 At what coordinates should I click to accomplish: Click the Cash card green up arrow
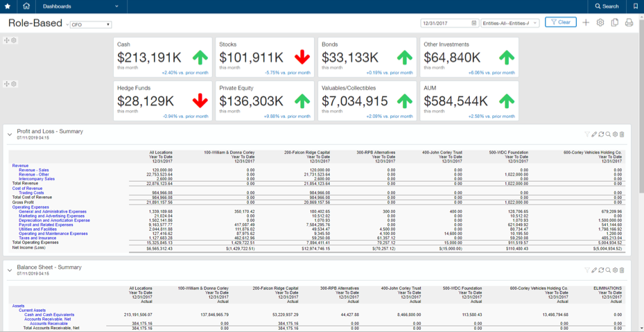coord(200,58)
